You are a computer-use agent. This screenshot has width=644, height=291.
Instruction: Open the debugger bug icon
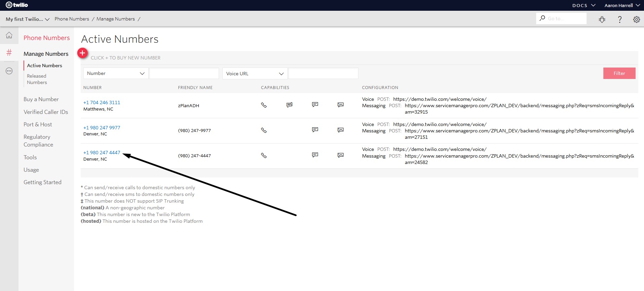point(602,19)
